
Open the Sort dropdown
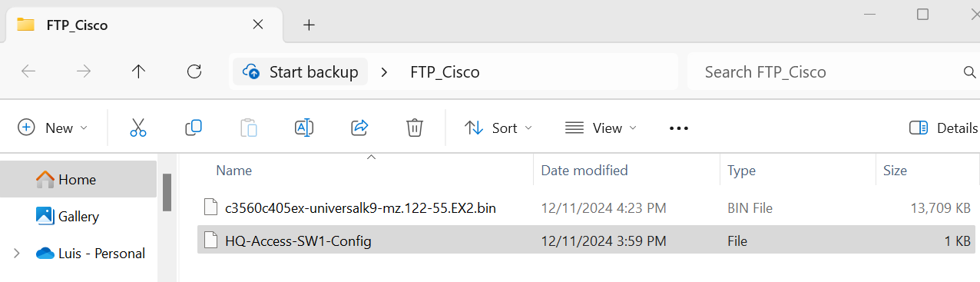click(x=498, y=128)
